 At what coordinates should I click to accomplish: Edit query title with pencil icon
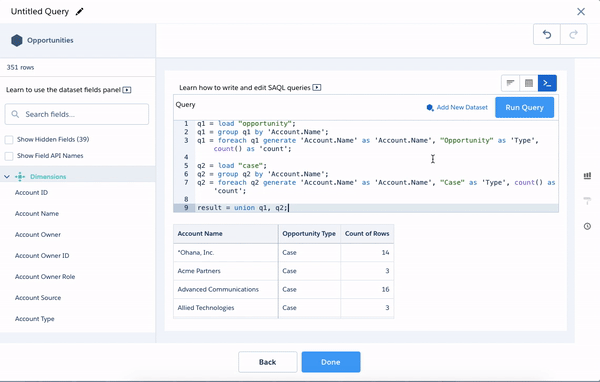click(x=79, y=12)
